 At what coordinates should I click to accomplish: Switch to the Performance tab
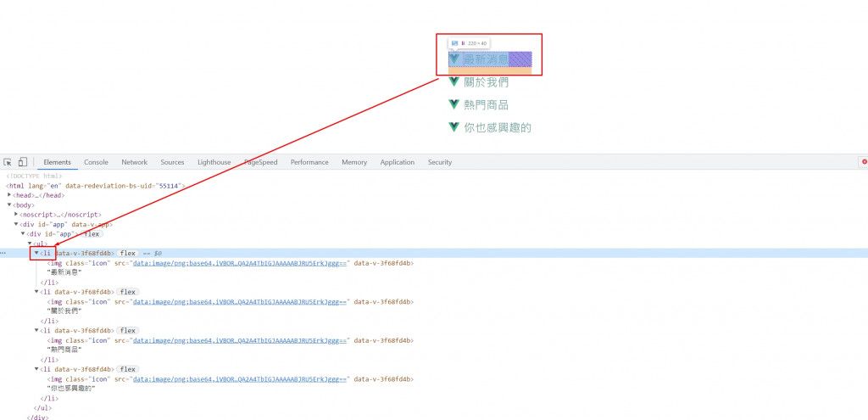pos(309,162)
